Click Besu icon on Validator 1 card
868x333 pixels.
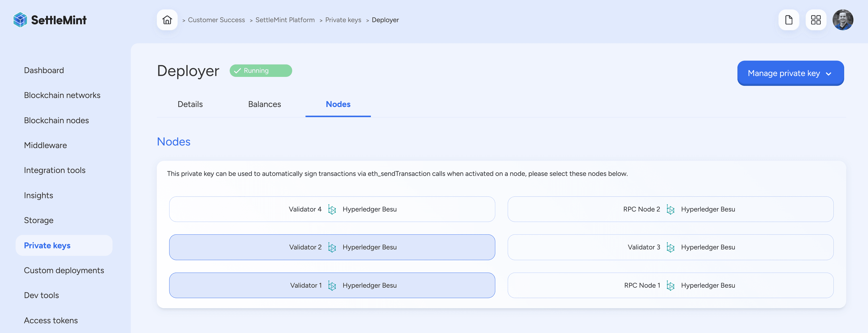click(332, 286)
